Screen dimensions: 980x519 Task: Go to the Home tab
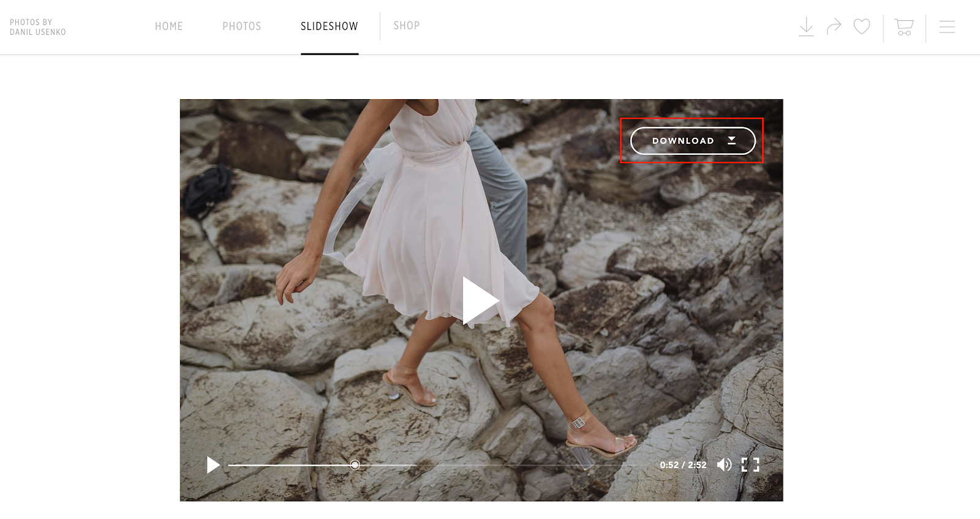169,26
